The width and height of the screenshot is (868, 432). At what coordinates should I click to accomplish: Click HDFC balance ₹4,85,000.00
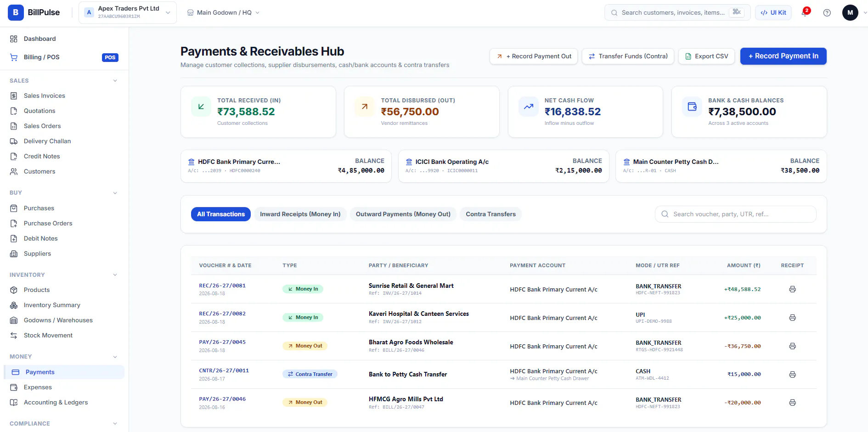pyautogui.click(x=361, y=171)
